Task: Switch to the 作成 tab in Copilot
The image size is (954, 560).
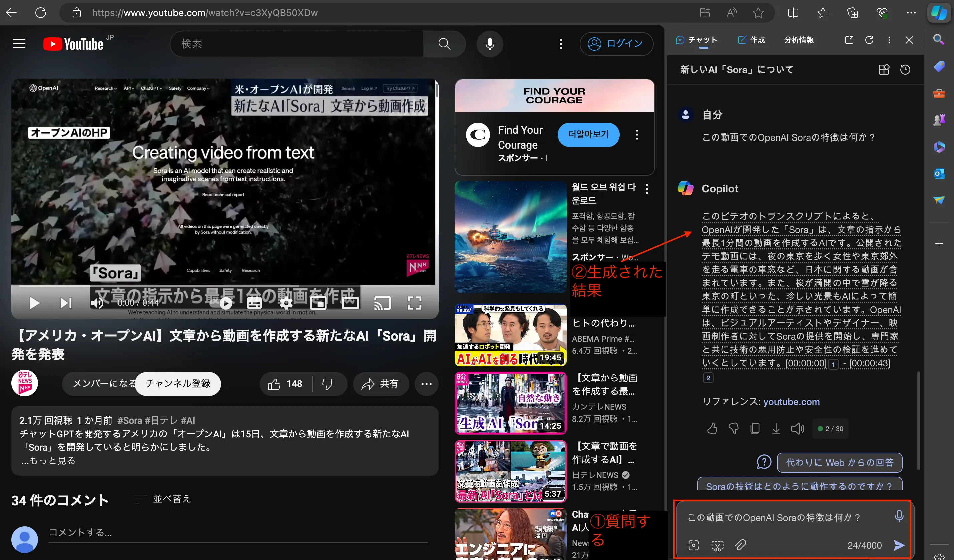Action: click(x=751, y=40)
